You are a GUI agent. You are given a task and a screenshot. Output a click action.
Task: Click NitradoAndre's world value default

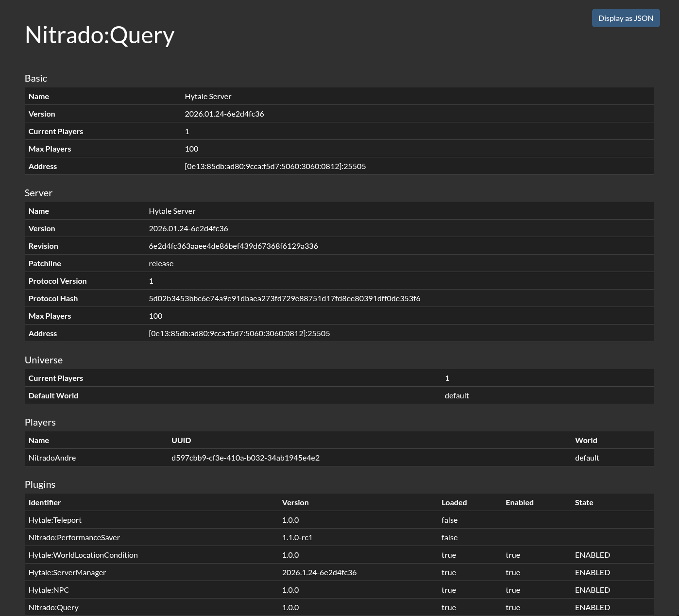coord(587,458)
